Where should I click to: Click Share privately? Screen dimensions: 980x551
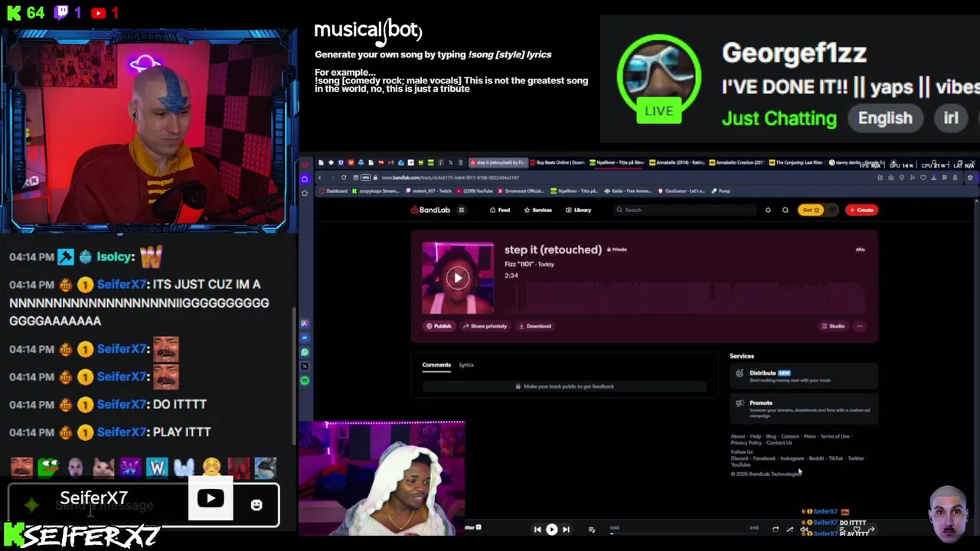tap(485, 326)
